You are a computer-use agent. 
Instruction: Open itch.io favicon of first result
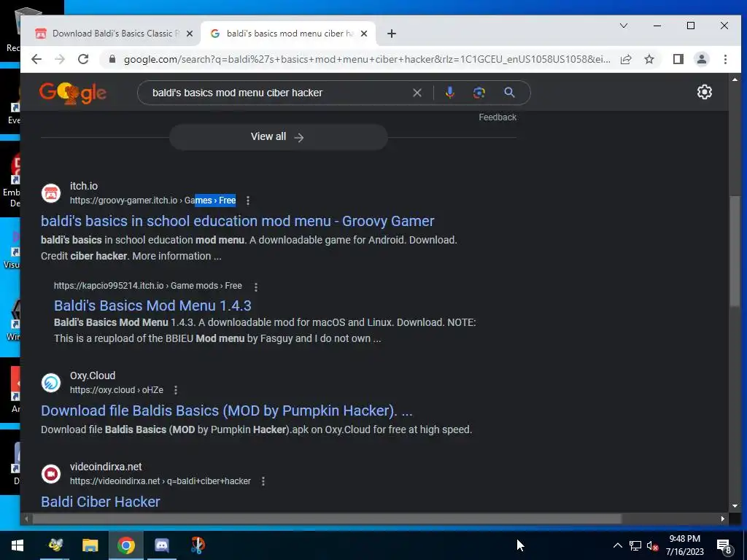point(51,192)
